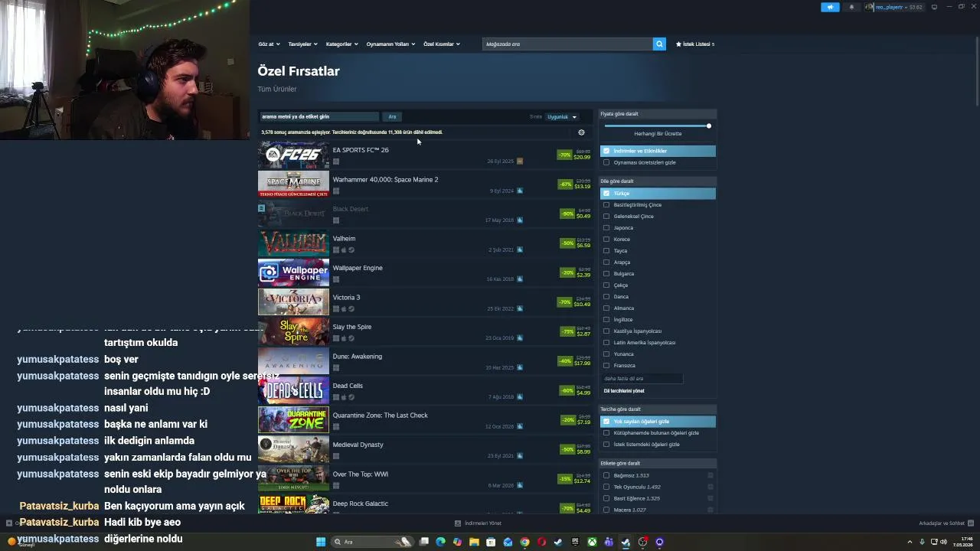Collapse the Tercihe göre daralt section header

(658, 409)
